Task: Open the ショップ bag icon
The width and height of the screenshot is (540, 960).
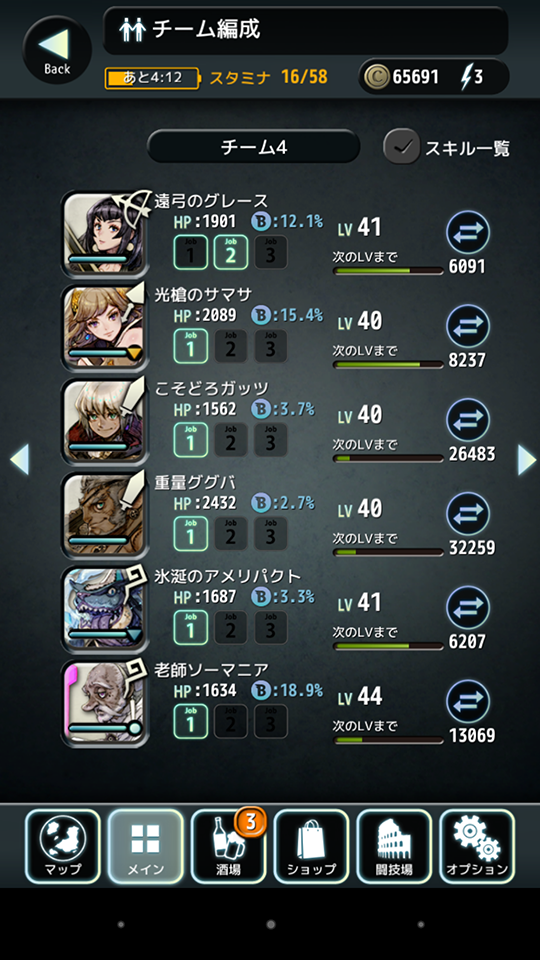Action: pyautogui.click(x=311, y=846)
